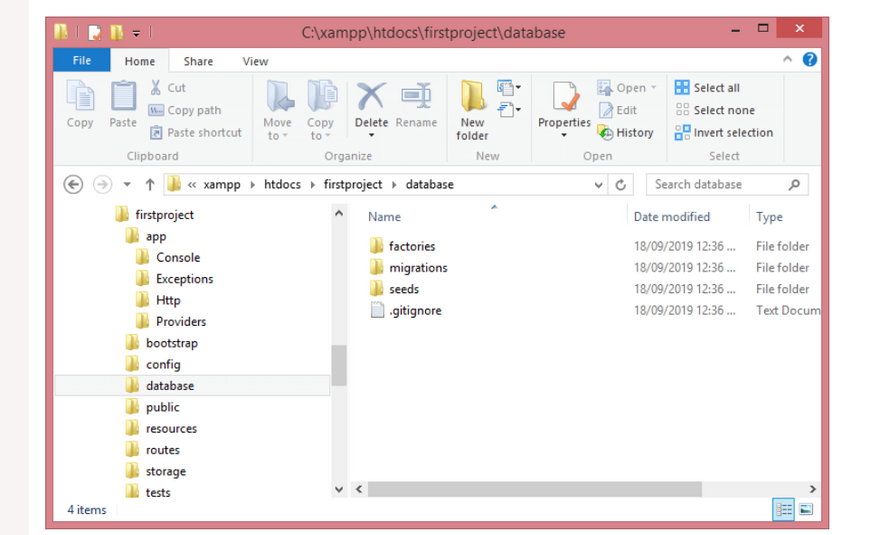Viewport: 880px width, 535px height.
Task: Open Properties from the ribbon
Action: [564, 108]
